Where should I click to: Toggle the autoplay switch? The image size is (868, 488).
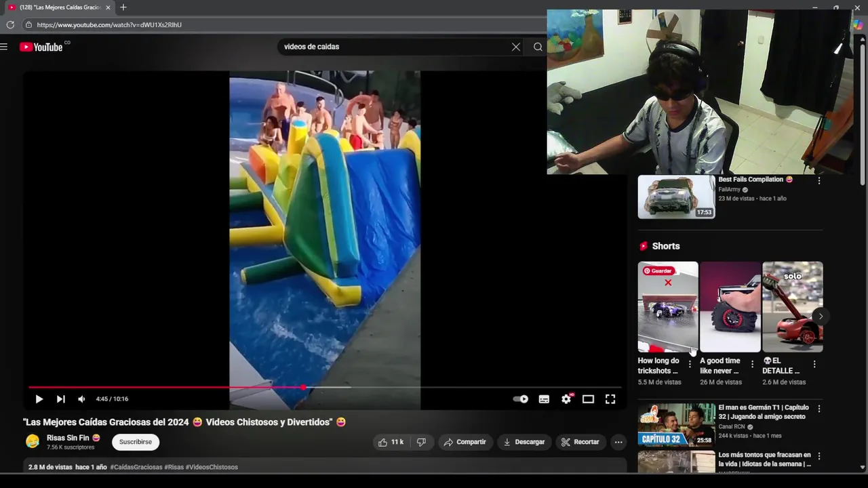pyautogui.click(x=520, y=399)
